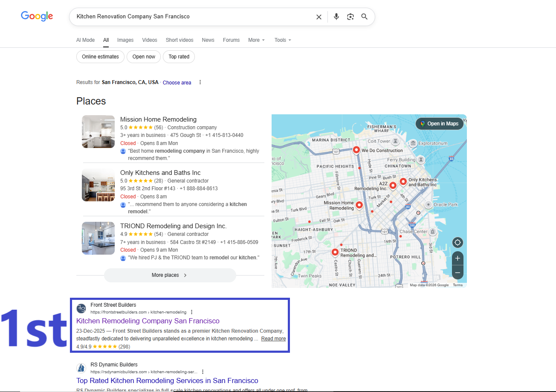The height and width of the screenshot is (392, 556).
Task: Open Only Kitchens and Baths Inc listing
Action: click(160, 173)
